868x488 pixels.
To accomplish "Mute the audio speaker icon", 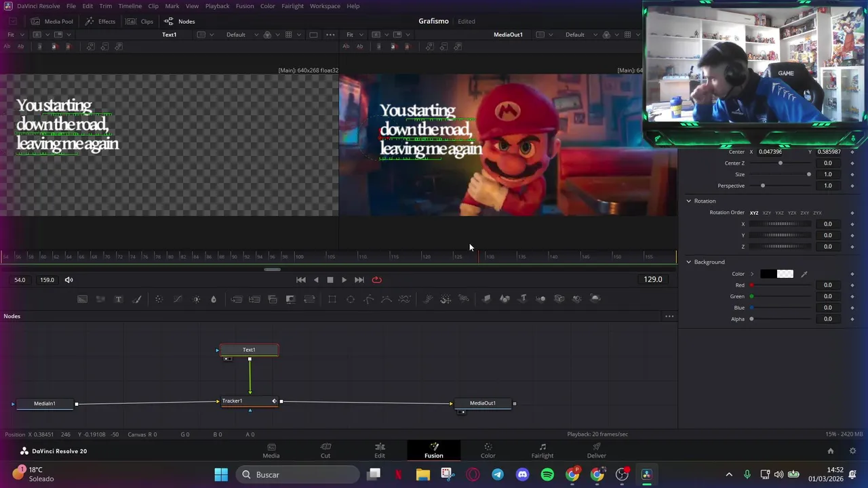I will 68,280.
